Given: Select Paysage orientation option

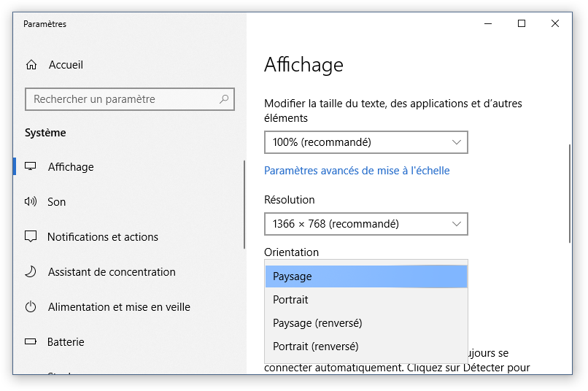Looking at the screenshot, I should point(365,276).
